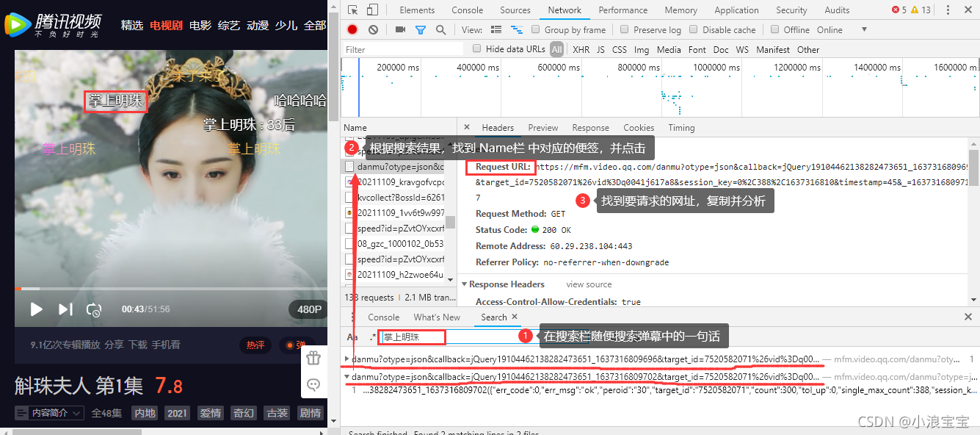This screenshot has height=435, width=980.
Task: Open the Preview tab of request
Action: point(542,127)
